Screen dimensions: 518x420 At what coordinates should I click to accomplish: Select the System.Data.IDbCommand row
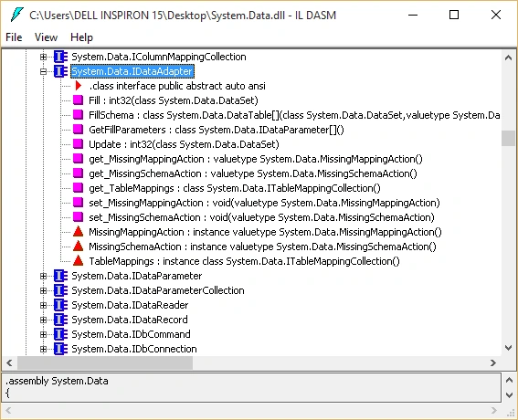[131, 334]
